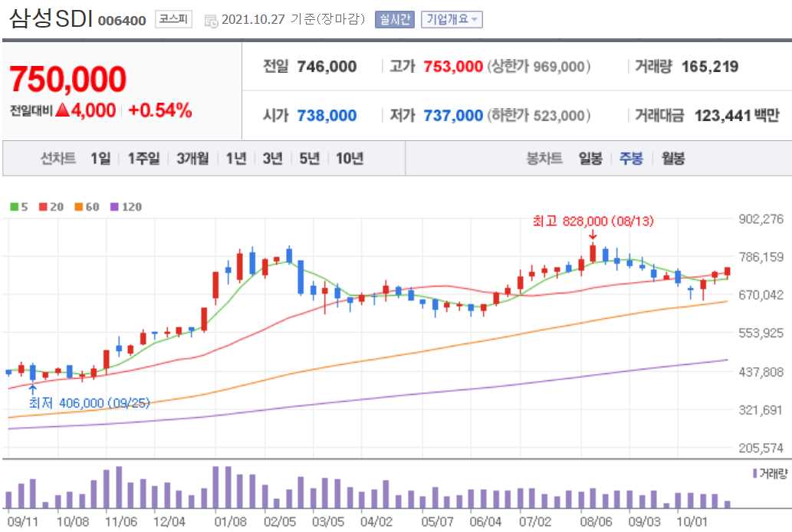Click the stock code 006400
Screen dimensions: 792x532
point(122,21)
